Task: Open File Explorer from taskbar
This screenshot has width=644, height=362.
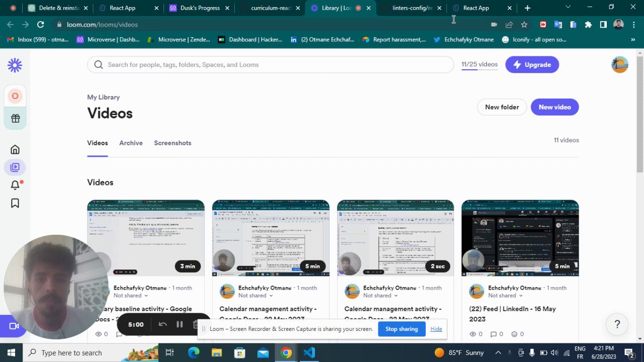Action: pos(216,352)
